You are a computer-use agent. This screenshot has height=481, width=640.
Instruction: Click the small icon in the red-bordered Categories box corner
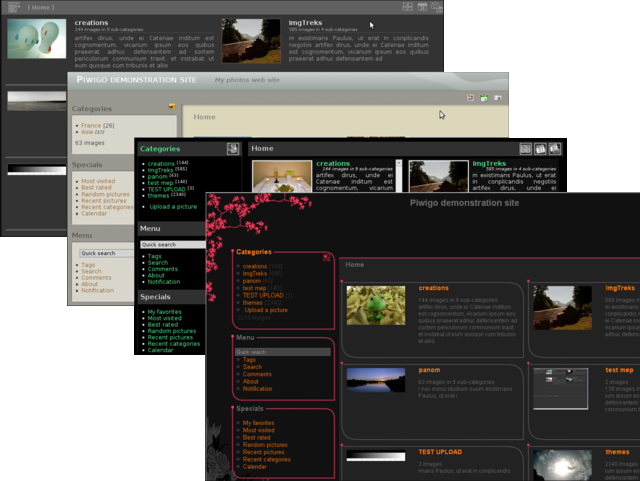click(x=326, y=257)
